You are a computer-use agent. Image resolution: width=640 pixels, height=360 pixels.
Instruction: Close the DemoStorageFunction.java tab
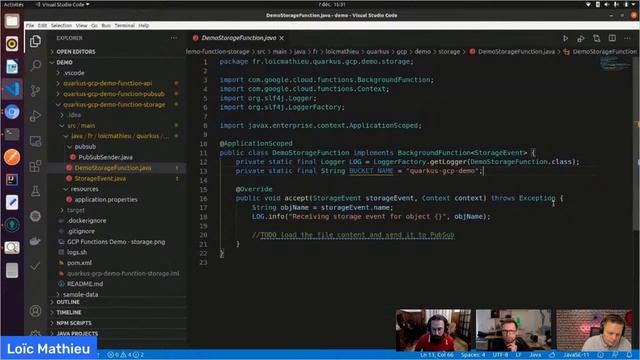[282, 38]
